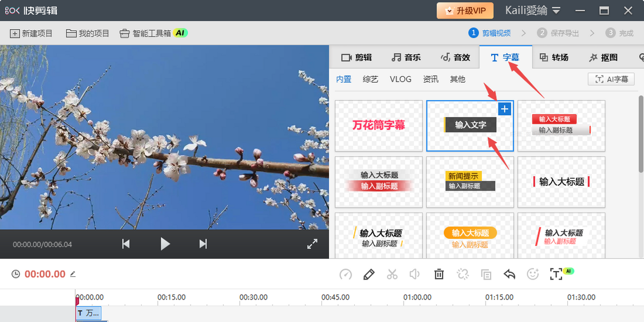Select the scissors split tool

(392, 274)
